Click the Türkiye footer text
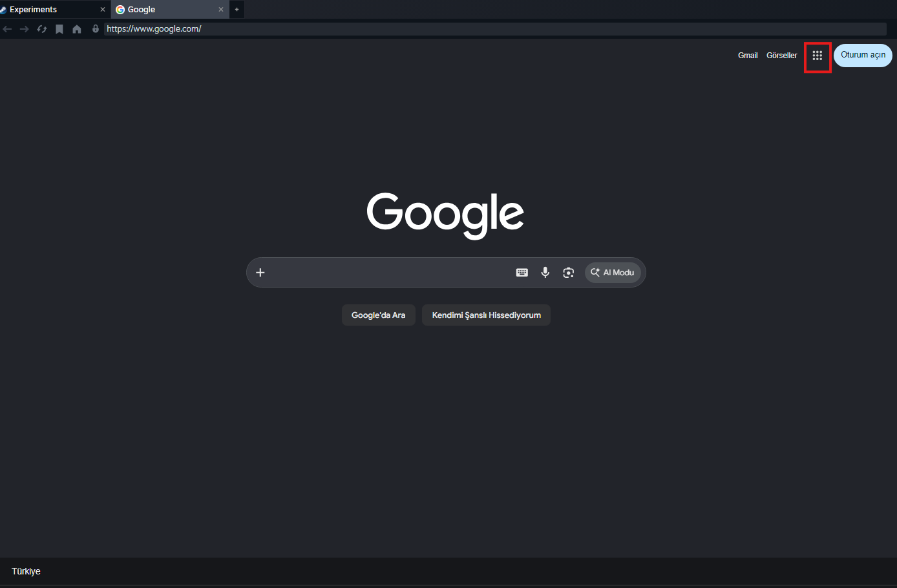The image size is (897, 588). coord(26,571)
